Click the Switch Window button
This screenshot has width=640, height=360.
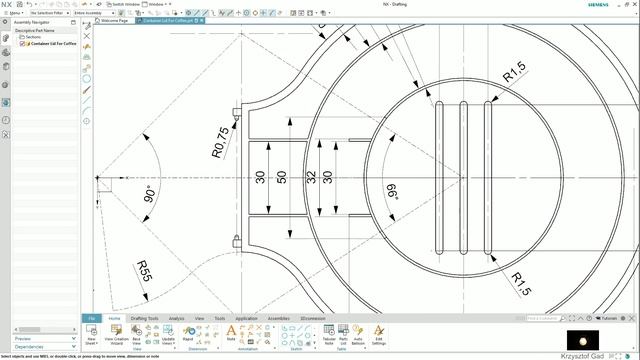click(x=123, y=4)
